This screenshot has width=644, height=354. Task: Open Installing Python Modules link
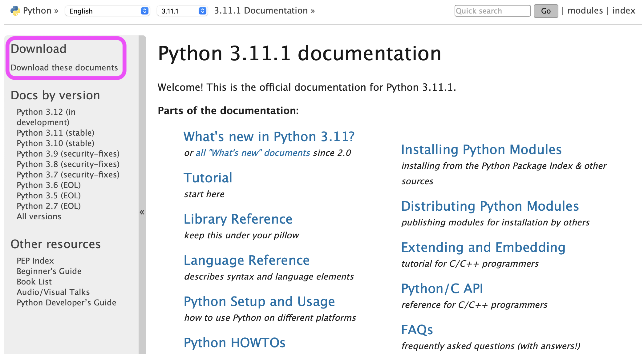[x=481, y=149]
